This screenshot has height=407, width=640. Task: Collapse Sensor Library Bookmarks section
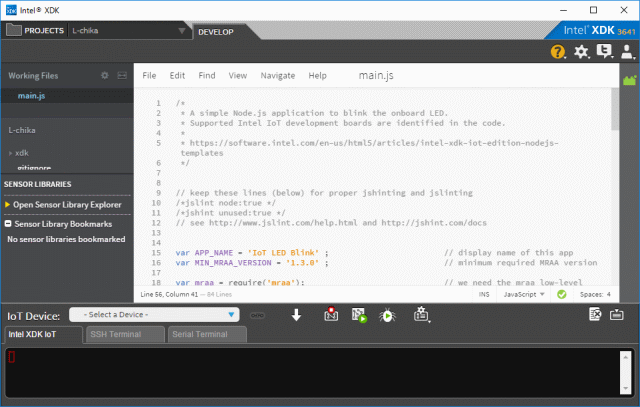pos(8,224)
